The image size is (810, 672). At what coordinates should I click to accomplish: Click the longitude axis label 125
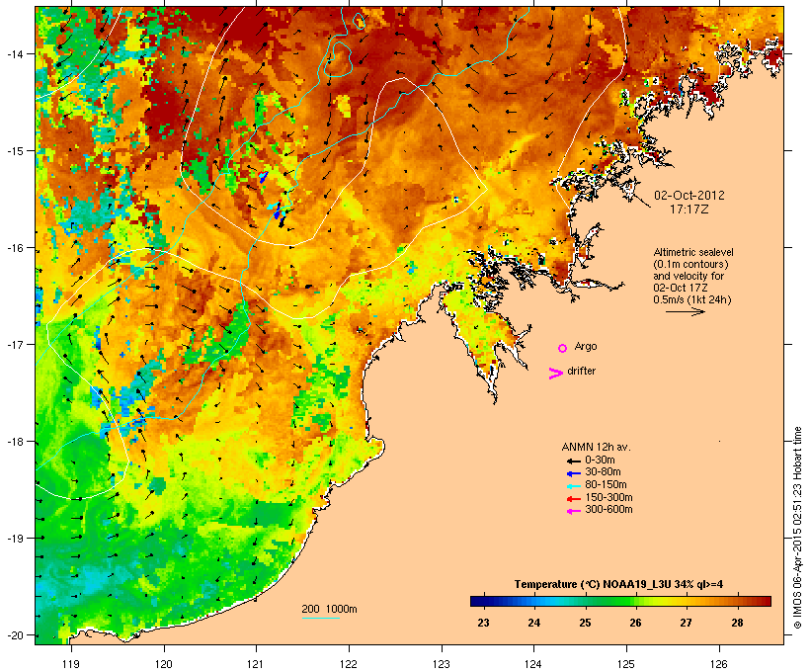[x=626, y=664]
